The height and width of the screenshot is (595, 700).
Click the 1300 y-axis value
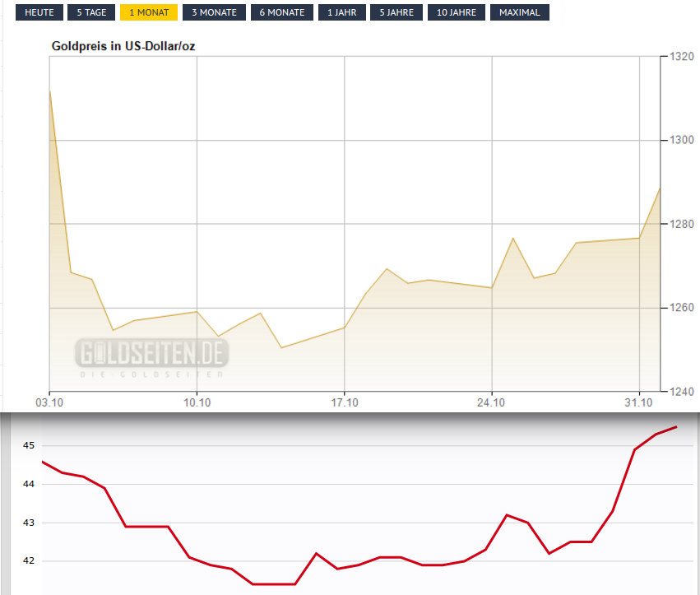coord(682,140)
